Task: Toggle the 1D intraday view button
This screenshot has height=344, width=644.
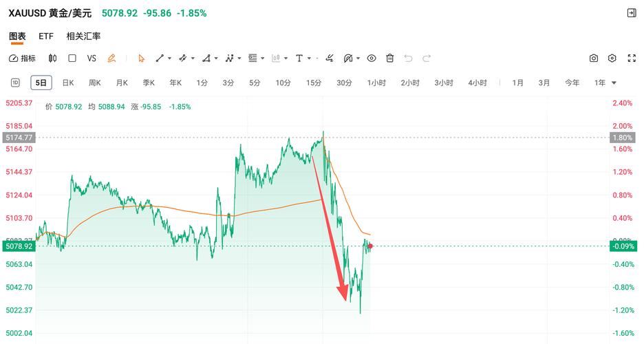Action: point(15,83)
